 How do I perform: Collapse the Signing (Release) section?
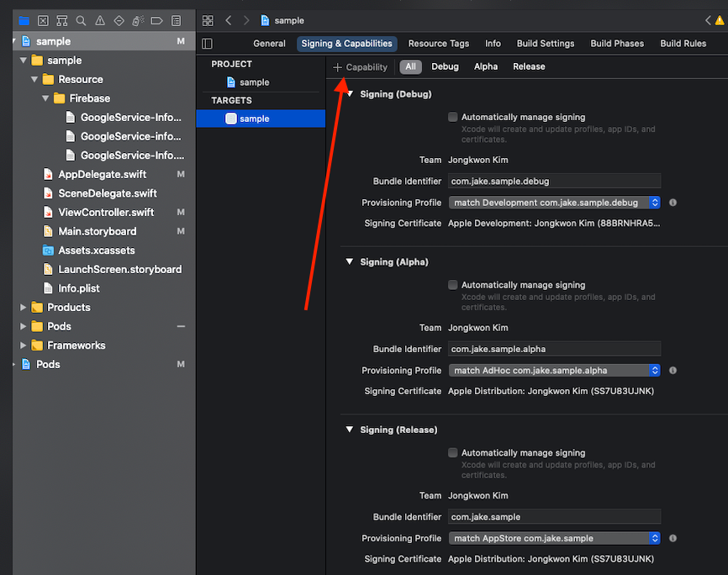coord(350,430)
